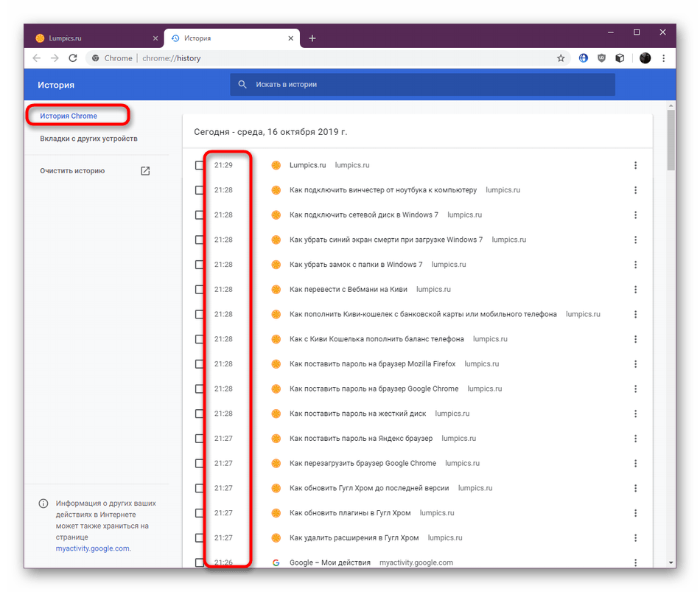Click the Искать в истории search field

(422, 85)
